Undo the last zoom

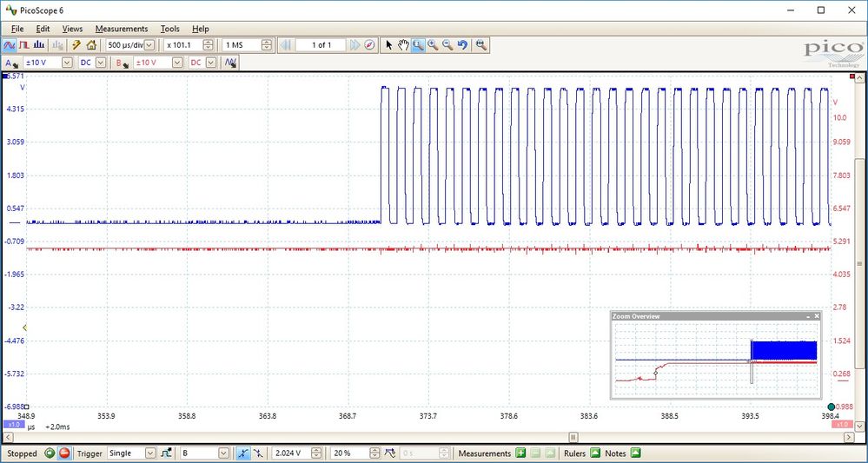pos(463,45)
